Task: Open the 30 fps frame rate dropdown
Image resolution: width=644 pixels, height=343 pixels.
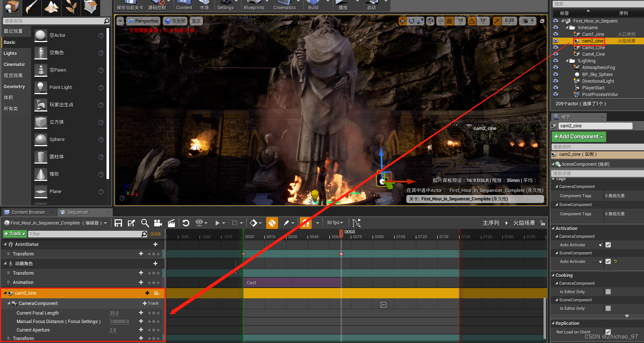Action: tap(334, 223)
